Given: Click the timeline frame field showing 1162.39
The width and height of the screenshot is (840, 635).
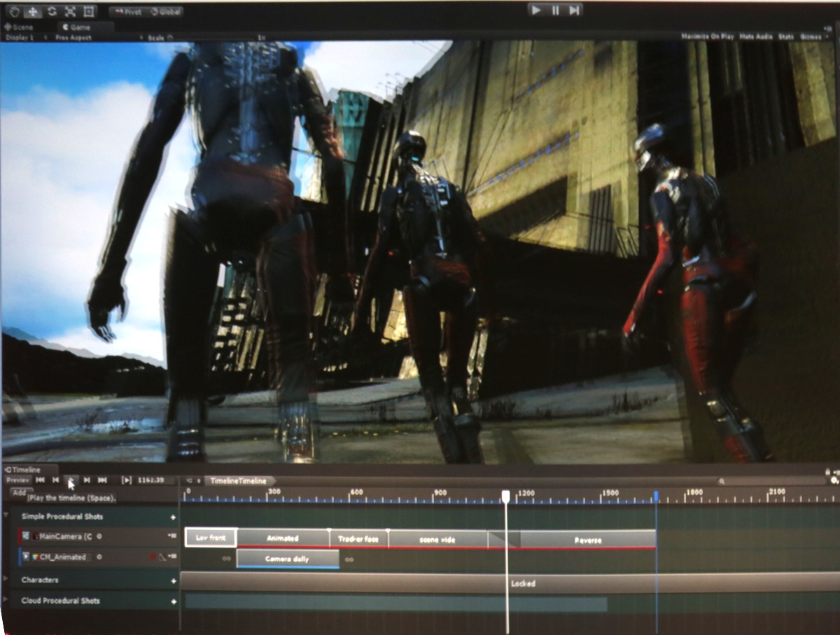Looking at the screenshot, I should click(155, 480).
